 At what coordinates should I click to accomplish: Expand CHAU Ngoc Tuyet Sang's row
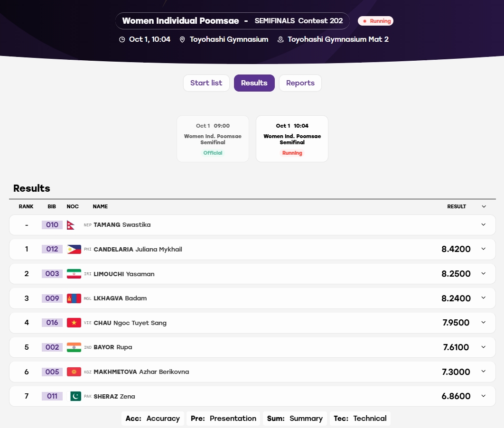[x=484, y=322]
